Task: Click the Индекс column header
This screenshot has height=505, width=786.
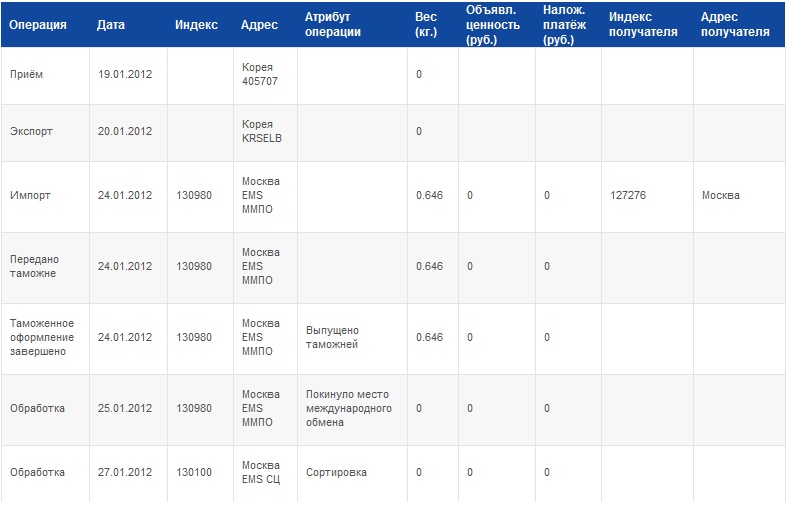Action: click(196, 25)
